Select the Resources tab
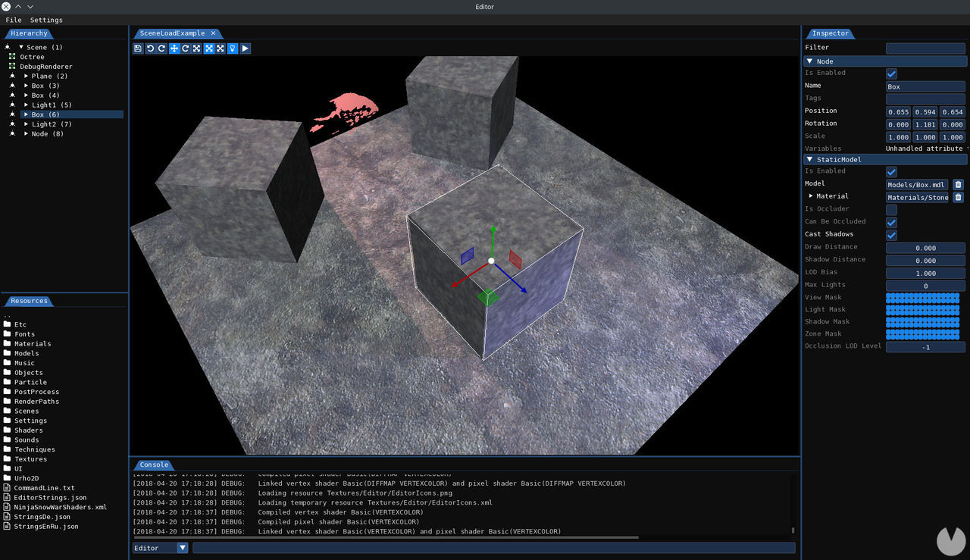This screenshot has width=970, height=560. tap(29, 301)
